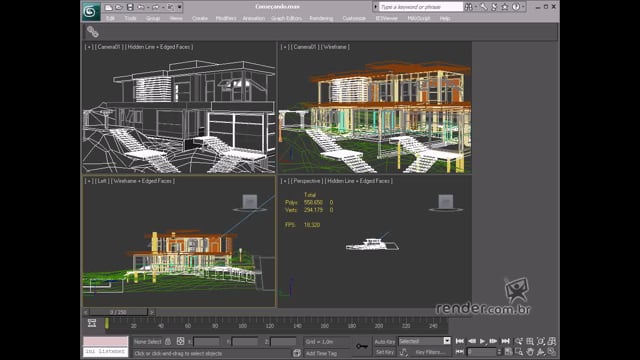Click the question mark Help icon
The width and height of the screenshot is (640, 360).
point(516,7)
